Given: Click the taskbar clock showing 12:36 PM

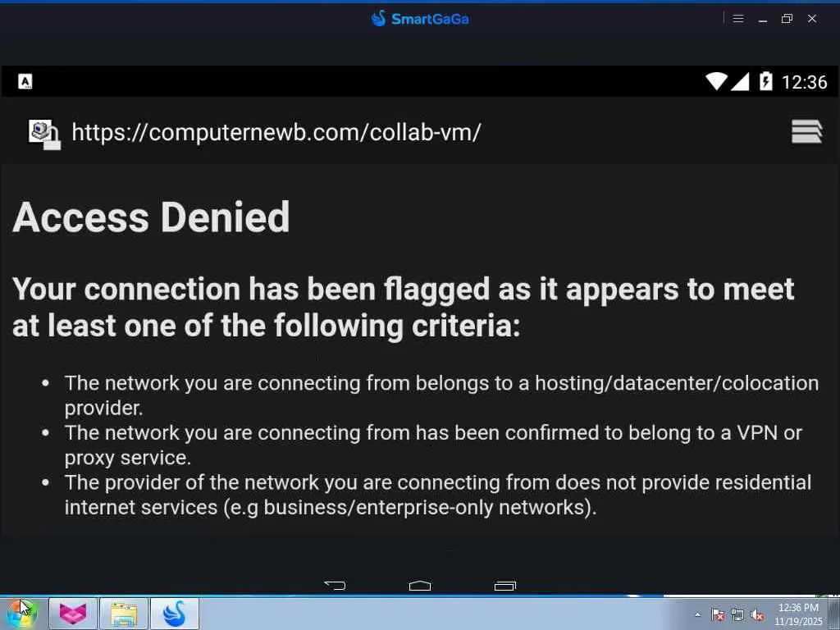Looking at the screenshot, I should click(798, 614).
